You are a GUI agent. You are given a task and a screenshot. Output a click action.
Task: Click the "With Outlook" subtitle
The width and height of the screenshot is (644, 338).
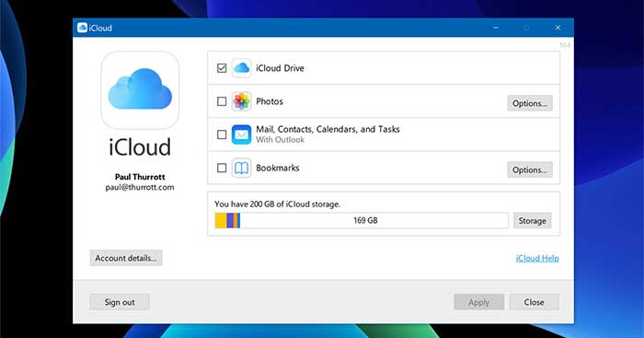[280, 140]
